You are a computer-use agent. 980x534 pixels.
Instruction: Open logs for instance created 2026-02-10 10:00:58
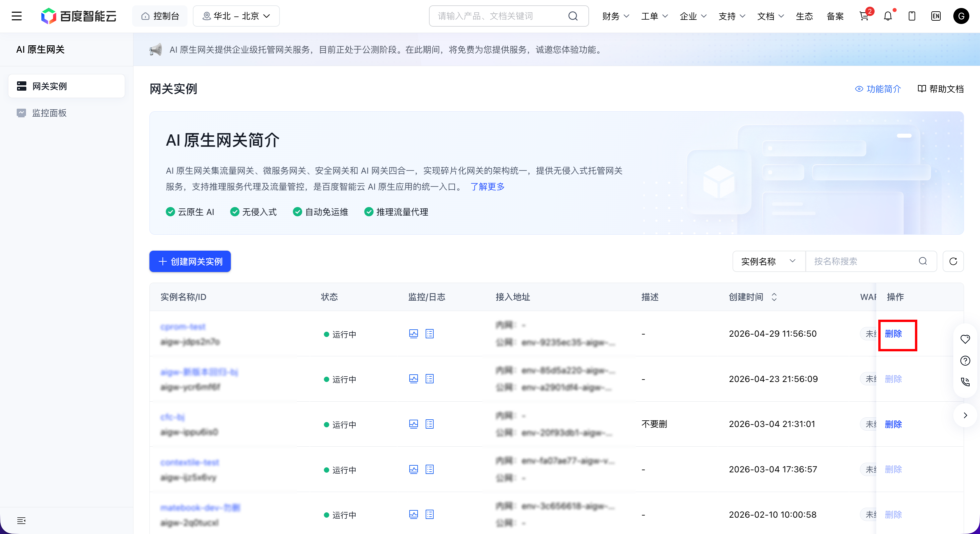[x=430, y=515]
